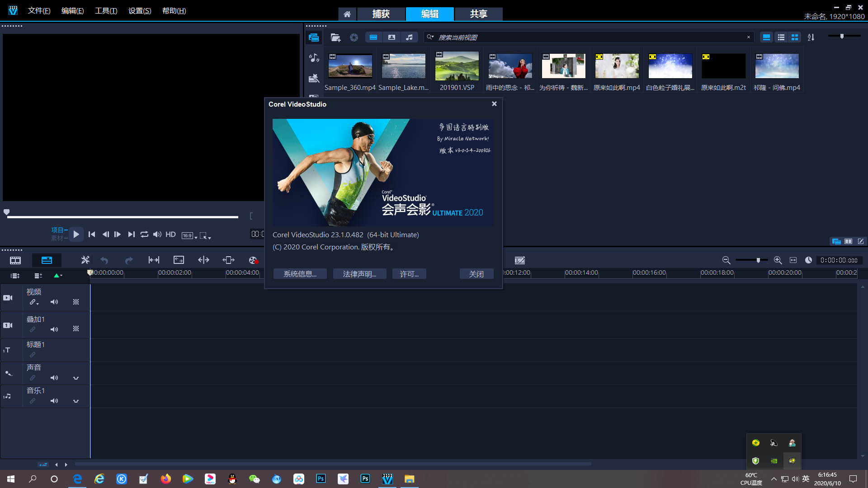Click the redo arrow in timeline toolbar
Viewport: 868px width, 488px height.
point(129,260)
